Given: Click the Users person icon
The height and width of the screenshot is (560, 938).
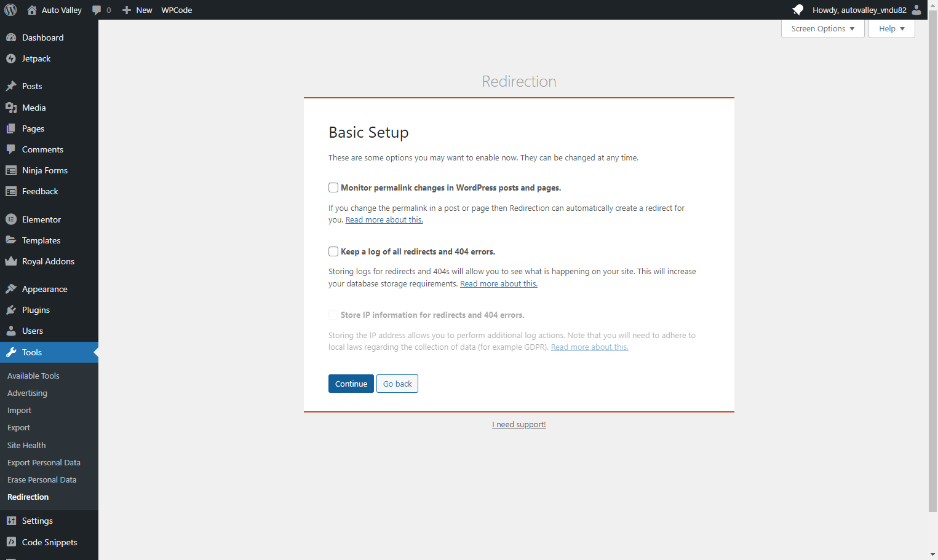Looking at the screenshot, I should click(11, 331).
